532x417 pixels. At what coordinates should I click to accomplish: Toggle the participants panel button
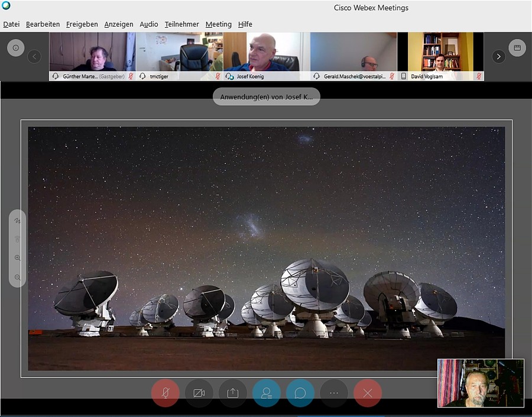coord(267,393)
